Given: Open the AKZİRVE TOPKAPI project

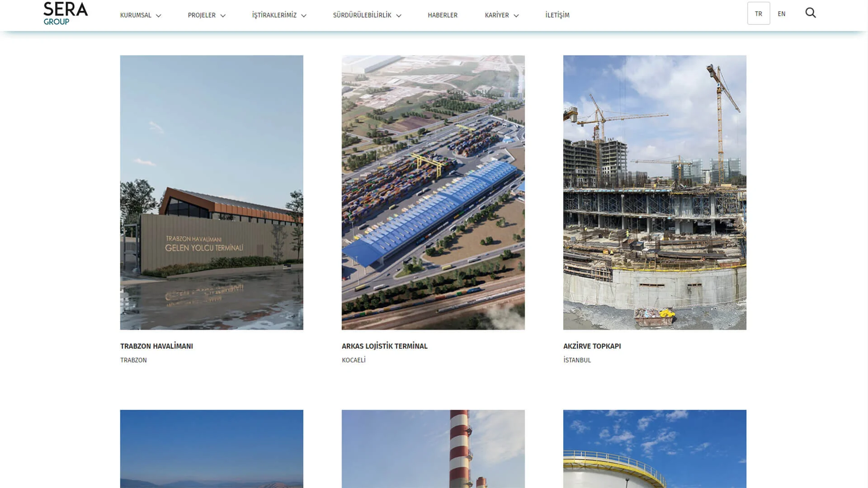Looking at the screenshot, I should tap(592, 346).
